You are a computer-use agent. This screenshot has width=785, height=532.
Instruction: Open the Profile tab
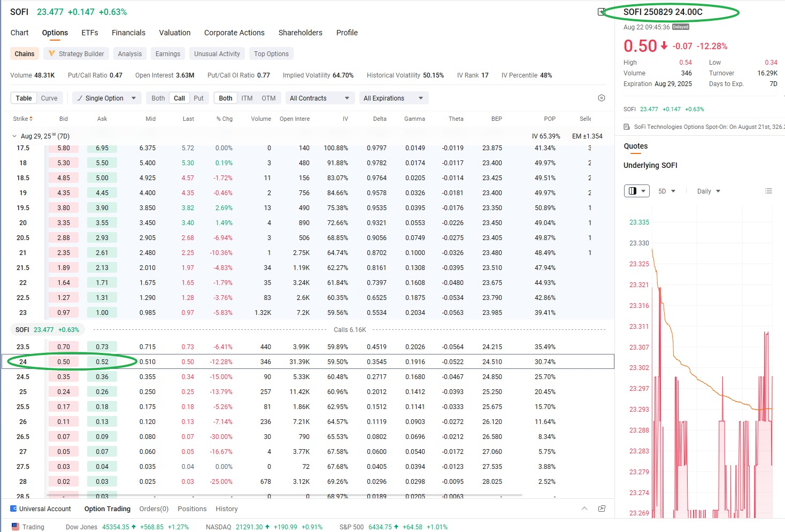347,33
